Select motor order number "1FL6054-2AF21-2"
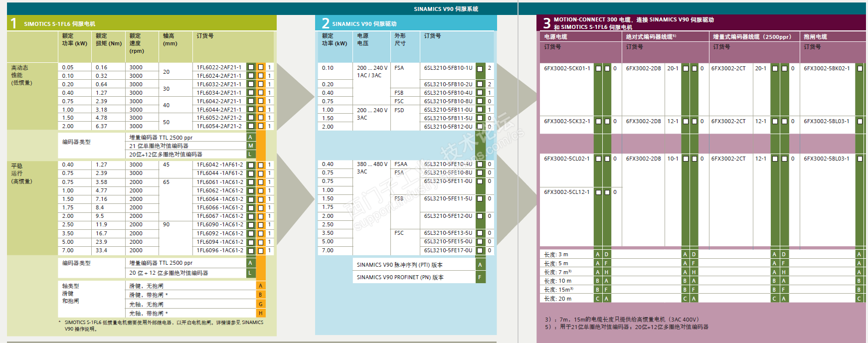868x343 pixels. click(x=219, y=126)
